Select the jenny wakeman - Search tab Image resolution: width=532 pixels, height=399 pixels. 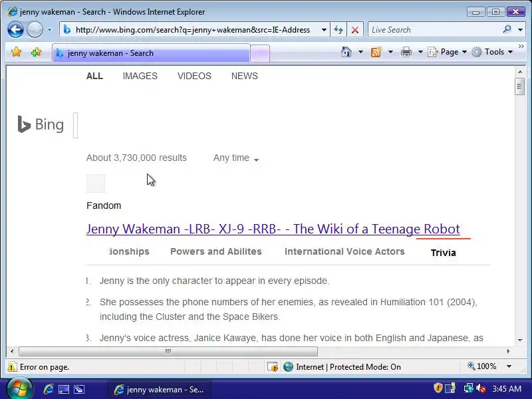pyautogui.click(x=151, y=53)
